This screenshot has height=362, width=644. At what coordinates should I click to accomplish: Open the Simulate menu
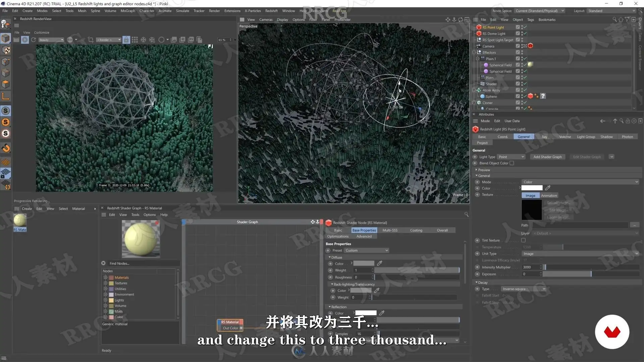[182, 11]
